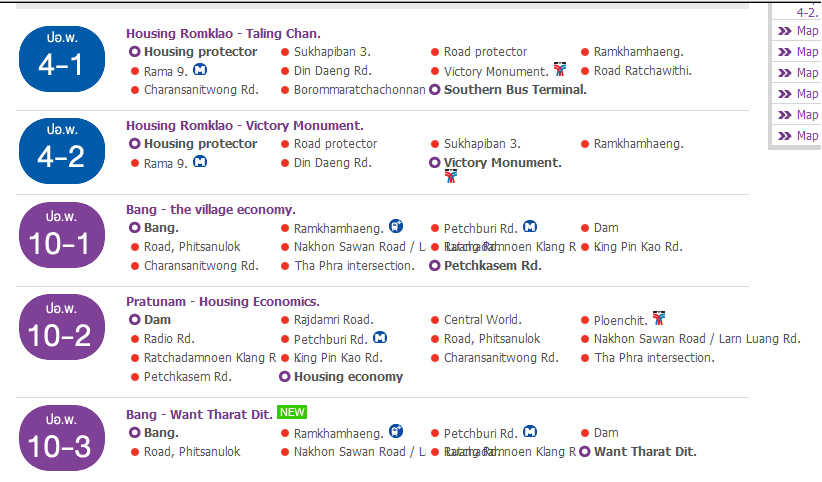This screenshot has width=822, height=482.
Task: Click the 4-1 blue route badge
Action: click(x=62, y=59)
